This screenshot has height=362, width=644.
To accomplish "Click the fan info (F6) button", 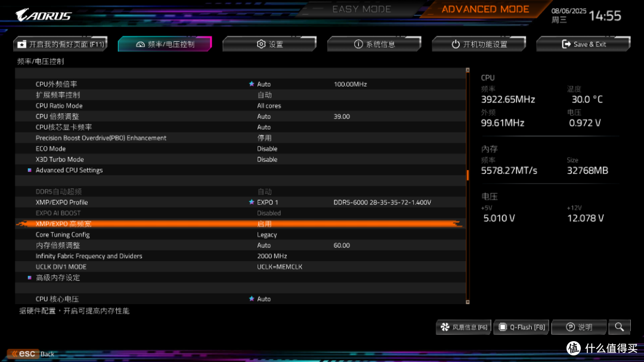I will coord(463,327).
